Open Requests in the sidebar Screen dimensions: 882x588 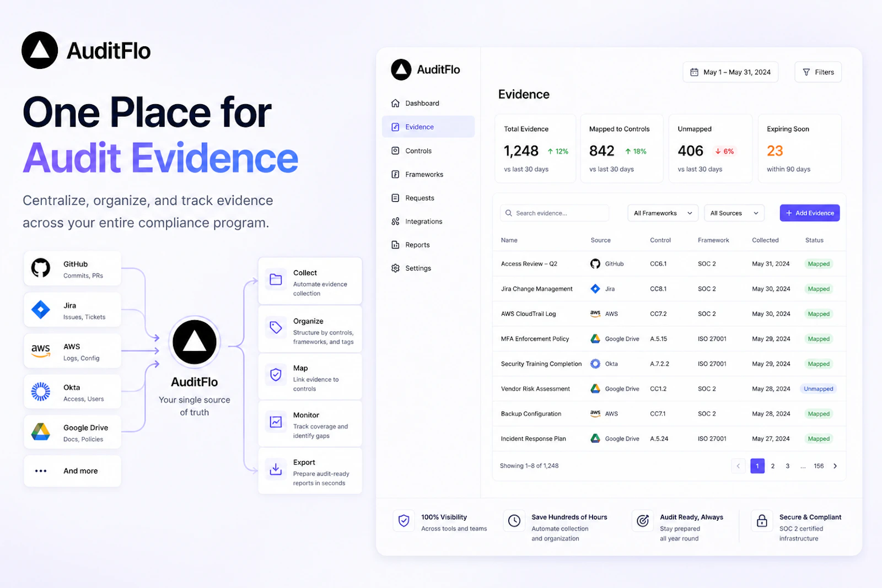pos(428,198)
